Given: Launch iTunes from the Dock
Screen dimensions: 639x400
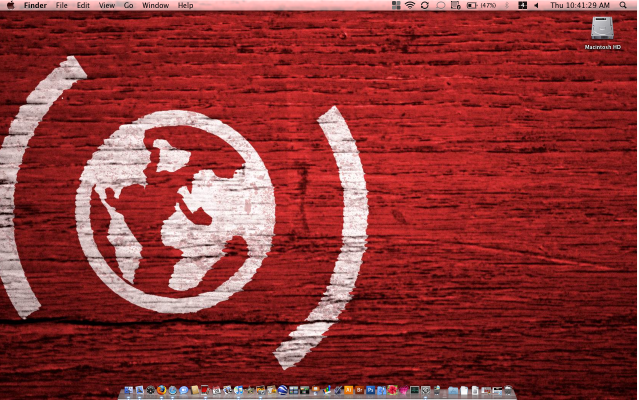Looking at the screenshot, I should pos(238,390).
